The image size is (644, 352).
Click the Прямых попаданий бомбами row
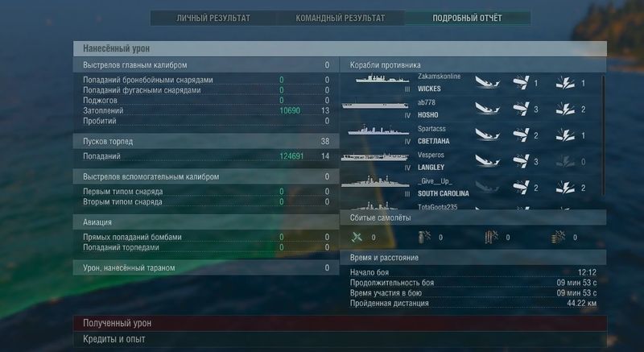click(206, 237)
